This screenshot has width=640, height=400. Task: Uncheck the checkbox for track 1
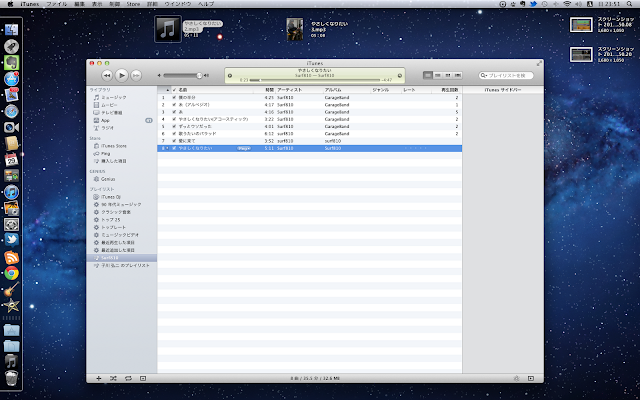(x=174, y=98)
